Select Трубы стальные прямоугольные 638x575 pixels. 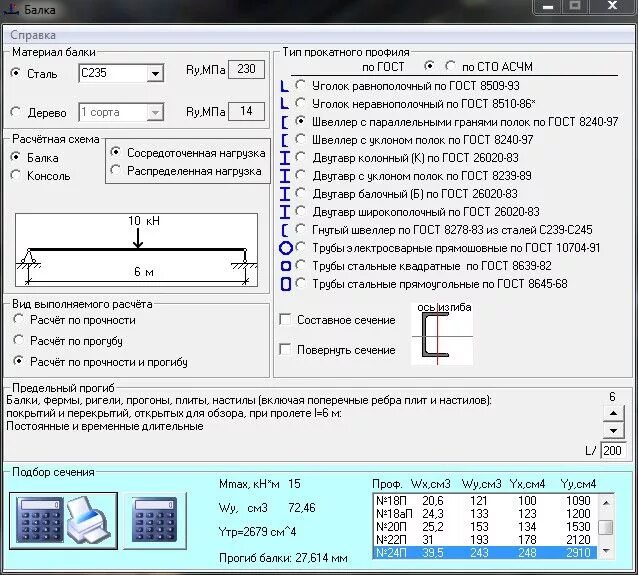pyautogui.click(x=300, y=283)
